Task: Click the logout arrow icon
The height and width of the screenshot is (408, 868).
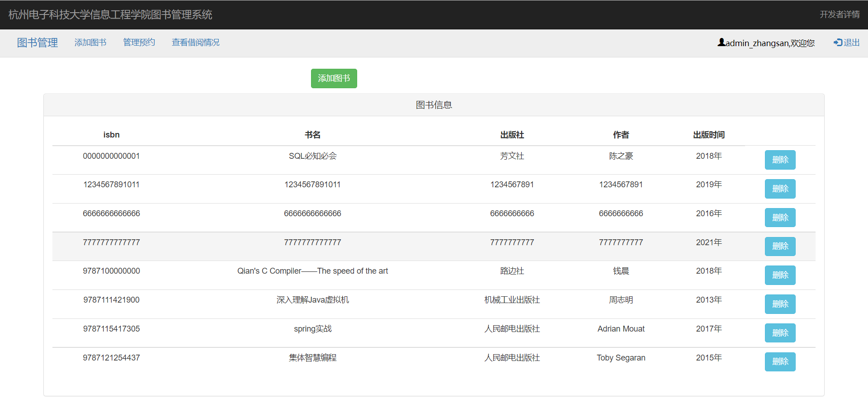Action: pyautogui.click(x=838, y=42)
